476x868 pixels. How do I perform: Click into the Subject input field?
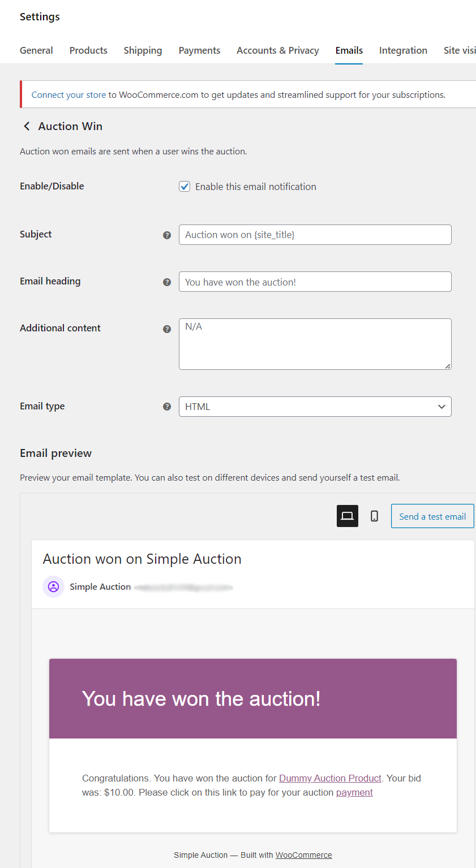[x=315, y=235]
